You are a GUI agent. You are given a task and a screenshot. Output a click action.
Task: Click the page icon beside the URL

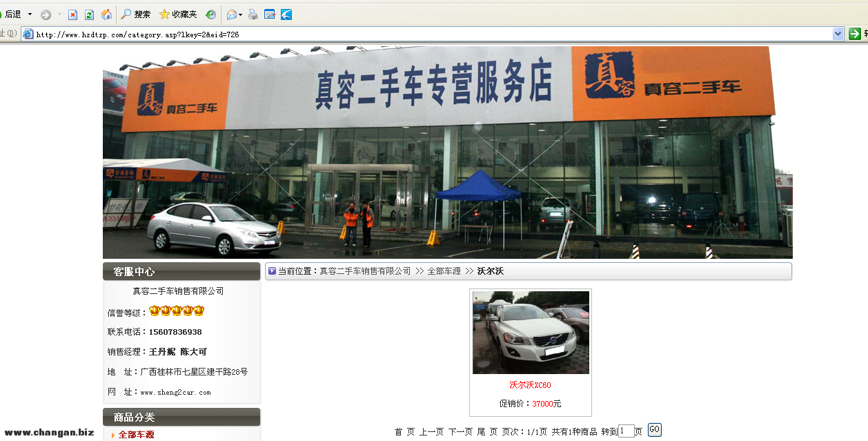click(28, 34)
